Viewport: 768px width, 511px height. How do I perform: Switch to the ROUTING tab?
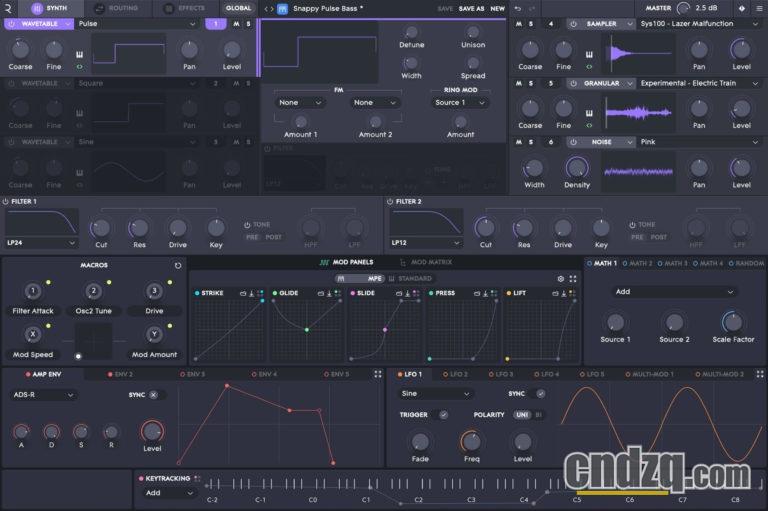point(117,8)
